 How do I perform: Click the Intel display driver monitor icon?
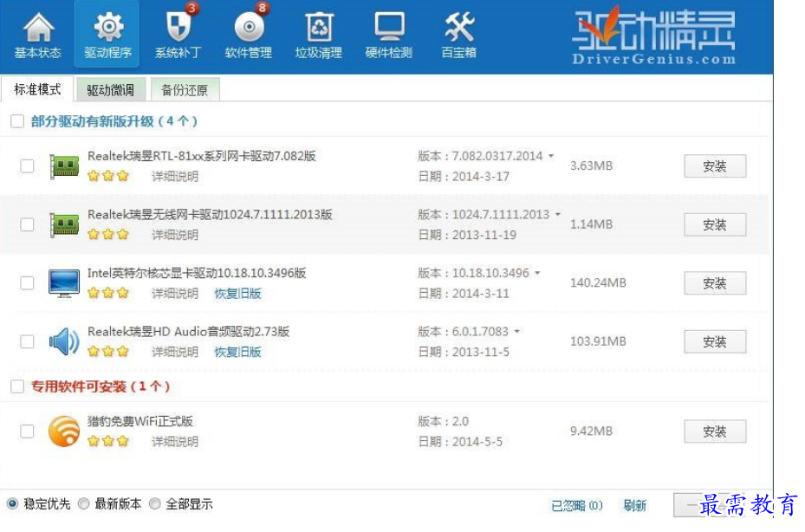tap(64, 283)
